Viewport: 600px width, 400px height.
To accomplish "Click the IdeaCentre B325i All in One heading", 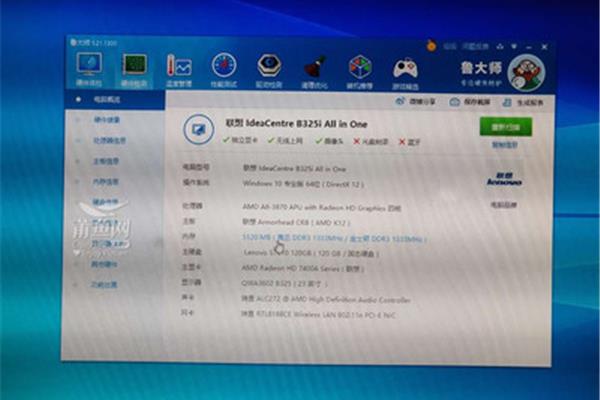I will point(296,124).
